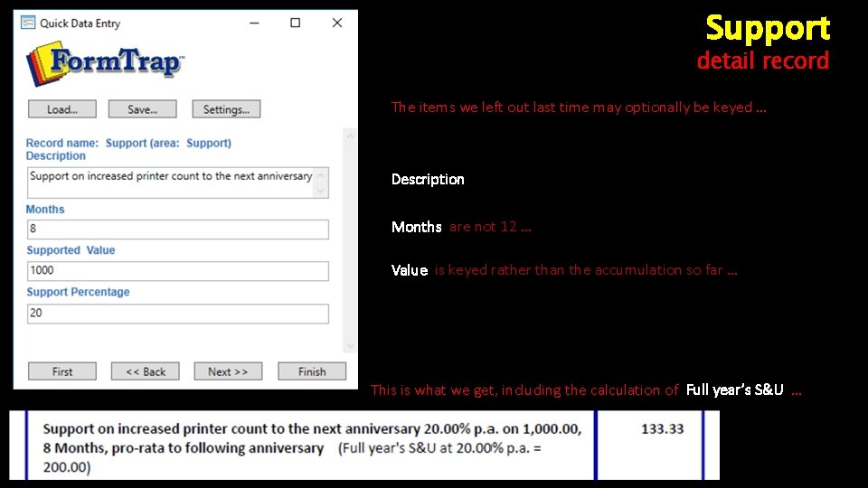Open the Load... dialog
This screenshot has width=868, height=488.
[62, 109]
